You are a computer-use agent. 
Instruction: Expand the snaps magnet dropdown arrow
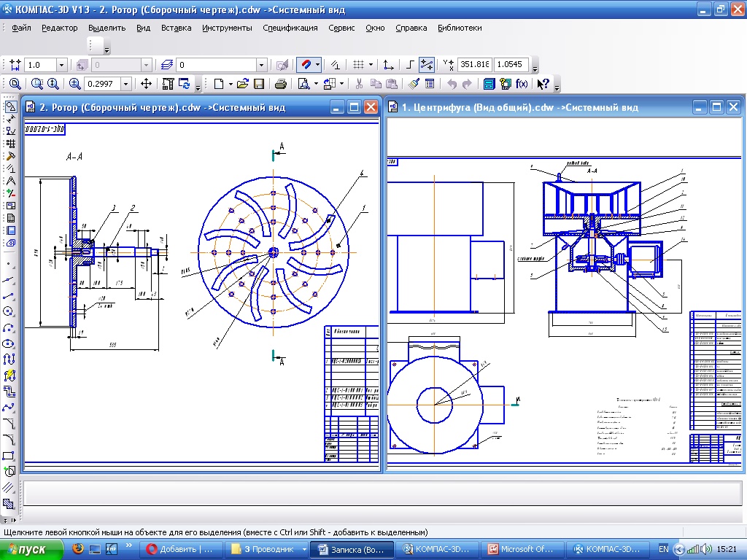pos(318,65)
